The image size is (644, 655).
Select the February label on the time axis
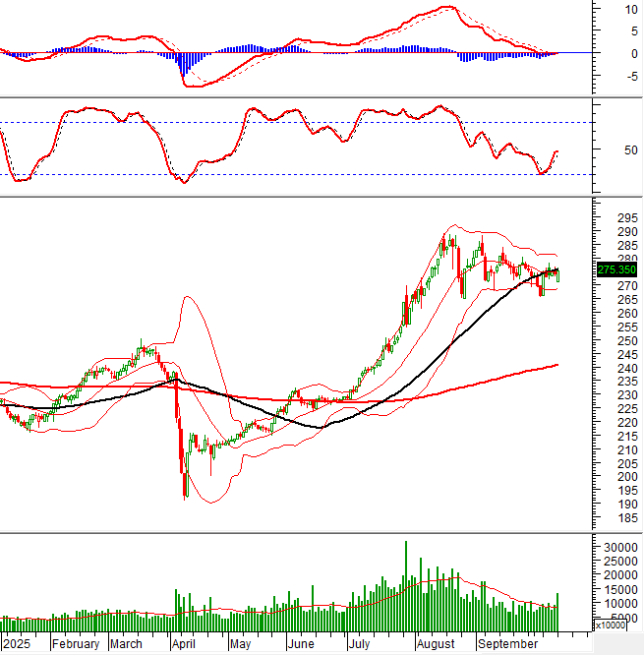[x=76, y=644]
